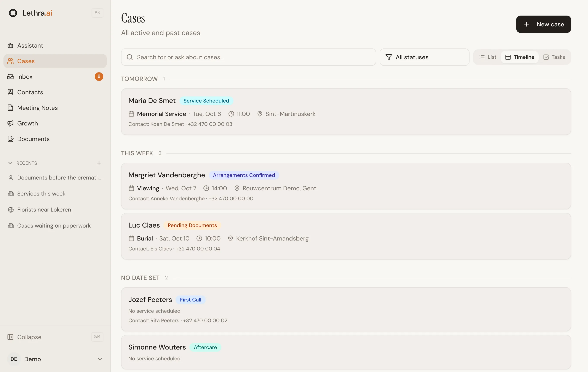Click calendar icon next to Memorial Service

click(131, 114)
